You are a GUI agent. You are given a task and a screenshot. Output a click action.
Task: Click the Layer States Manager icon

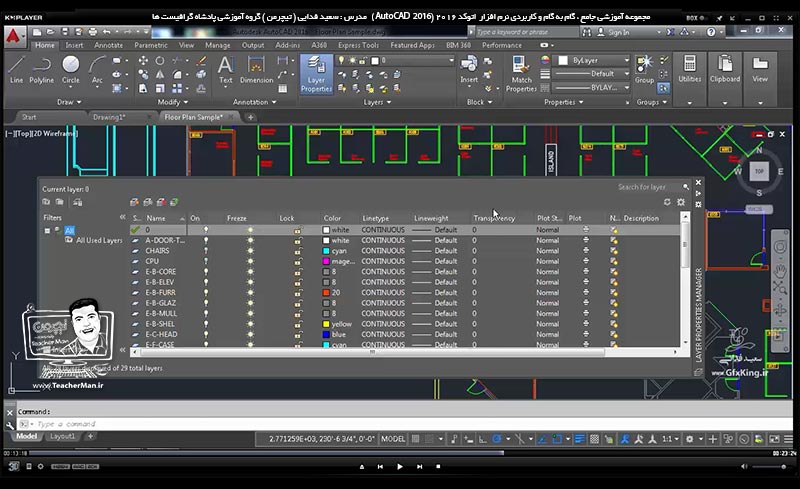pyautogui.click(x=78, y=202)
